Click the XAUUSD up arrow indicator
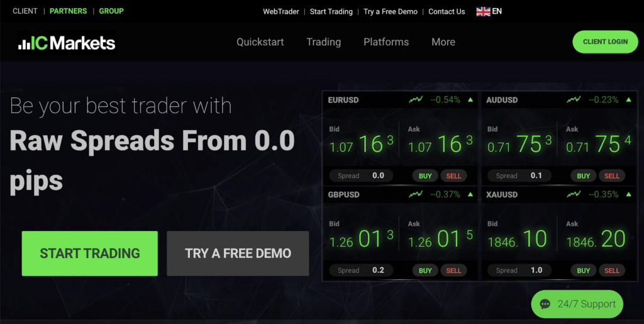The height and width of the screenshot is (324, 644). [628, 194]
